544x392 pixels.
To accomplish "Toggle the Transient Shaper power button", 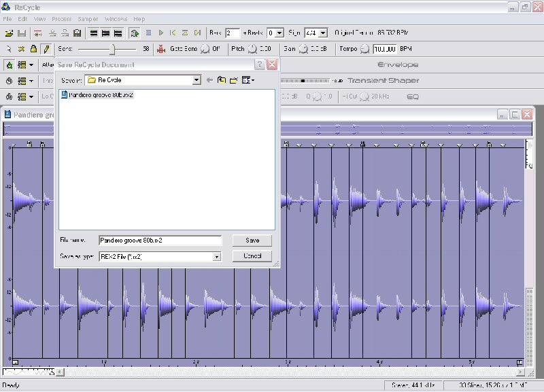I will [x=10, y=81].
